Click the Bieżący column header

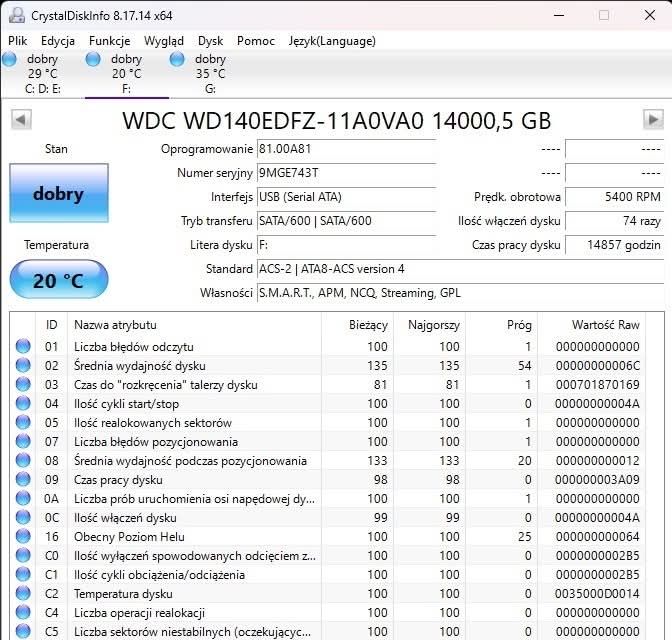tap(357, 325)
